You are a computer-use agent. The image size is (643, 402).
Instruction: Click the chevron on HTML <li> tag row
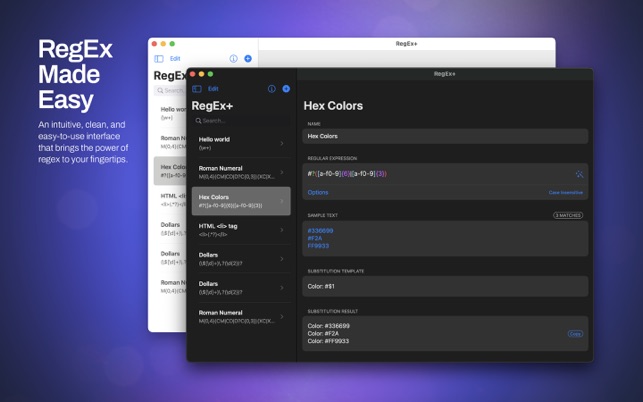[x=282, y=230]
